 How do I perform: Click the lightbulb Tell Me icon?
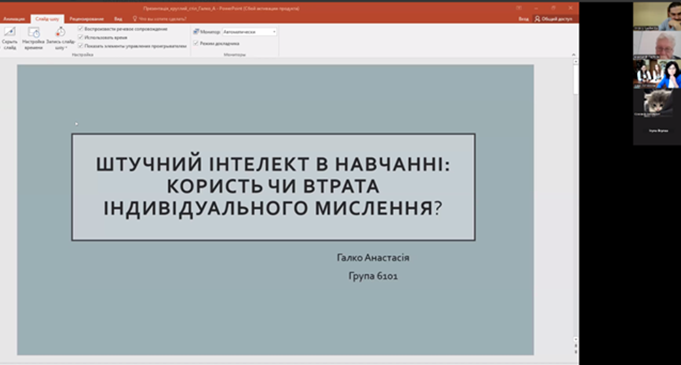point(135,19)
